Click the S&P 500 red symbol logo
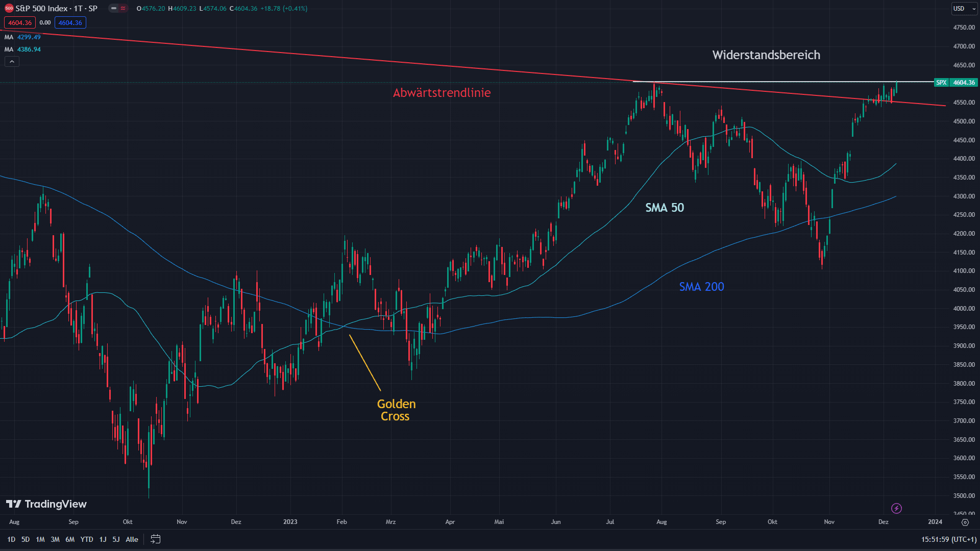 coord(9,8)
